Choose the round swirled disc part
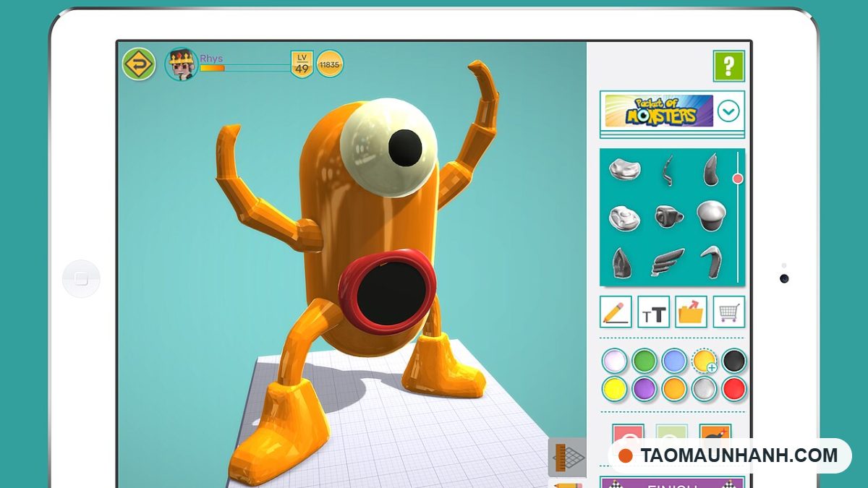The height and width of the screenshot is (488, 868). [x=624, y=218]
